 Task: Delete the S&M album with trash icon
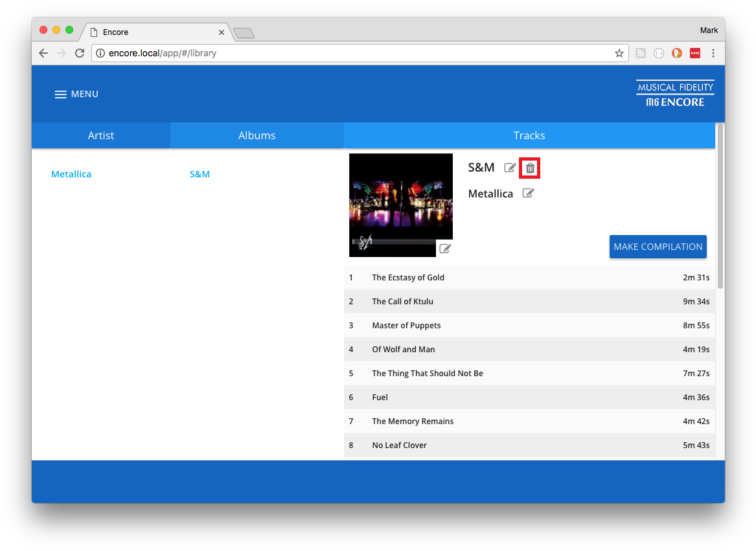(530, 168)
